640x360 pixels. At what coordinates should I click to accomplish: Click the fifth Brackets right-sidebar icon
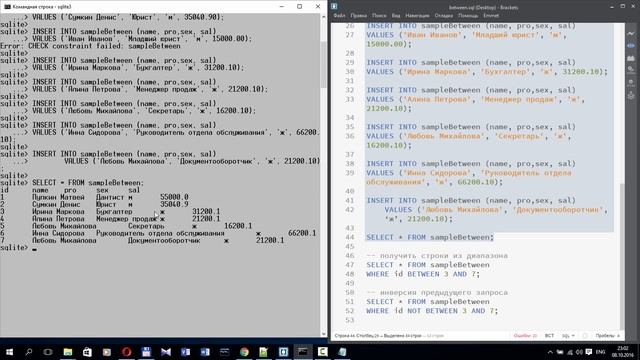click(631, 83)
